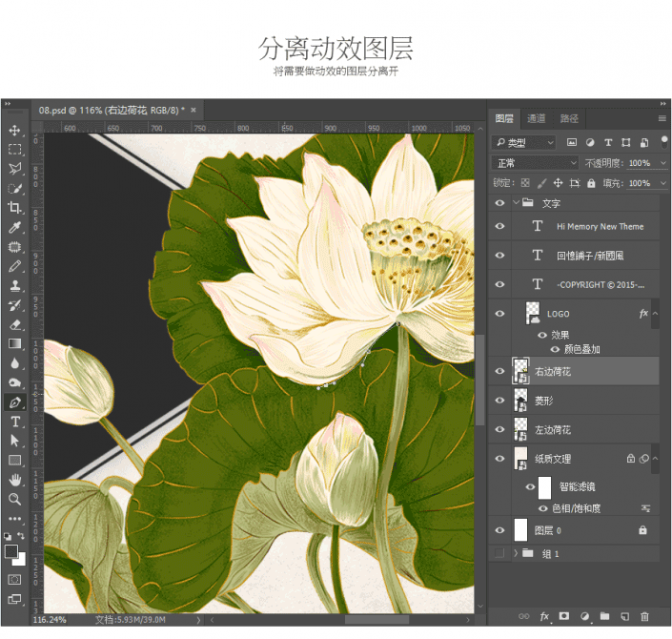Image resolution: width=672 pixels, height=639 pixels.
Task: Open the 不透明度 opacity dropdown arrow
Action: click(663, 163)
